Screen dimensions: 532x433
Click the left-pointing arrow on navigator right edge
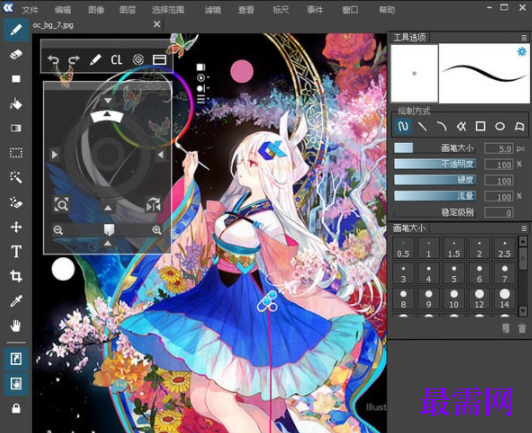click(160, 155)
